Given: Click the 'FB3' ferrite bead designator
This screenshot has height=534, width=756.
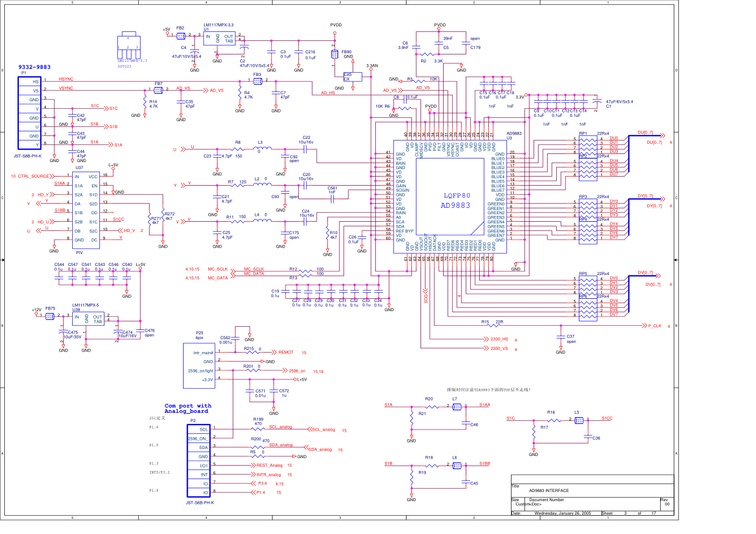Looking at the screenshot, I should 257,75.
